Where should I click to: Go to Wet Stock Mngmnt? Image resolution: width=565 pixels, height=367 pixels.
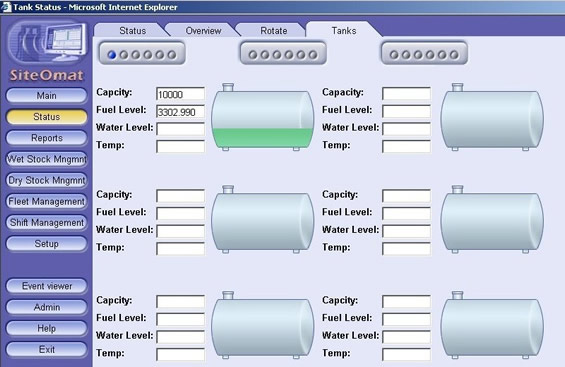46,159
